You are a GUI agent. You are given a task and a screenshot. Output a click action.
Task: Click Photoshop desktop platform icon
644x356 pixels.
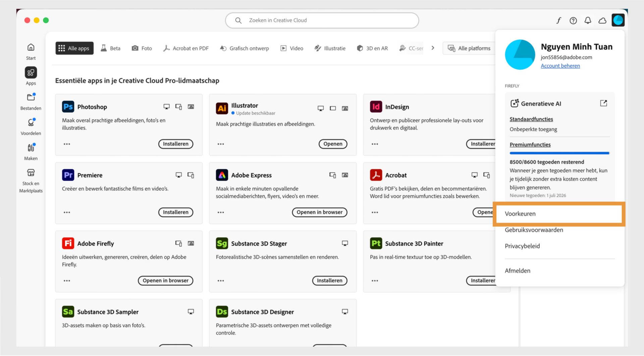point(166,107)
